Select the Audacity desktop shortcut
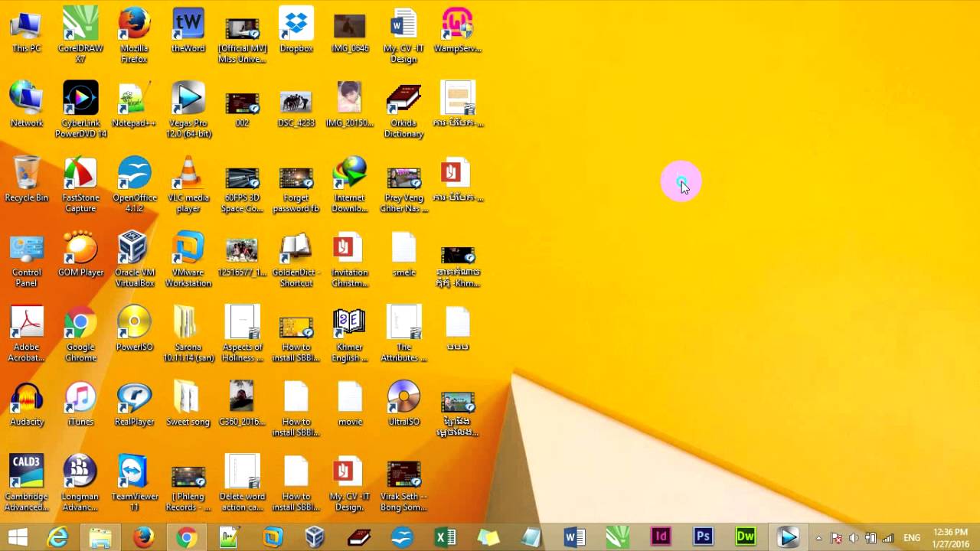Image resolution: width=980 pixels, height=551 pixels. tap(26, 404)
